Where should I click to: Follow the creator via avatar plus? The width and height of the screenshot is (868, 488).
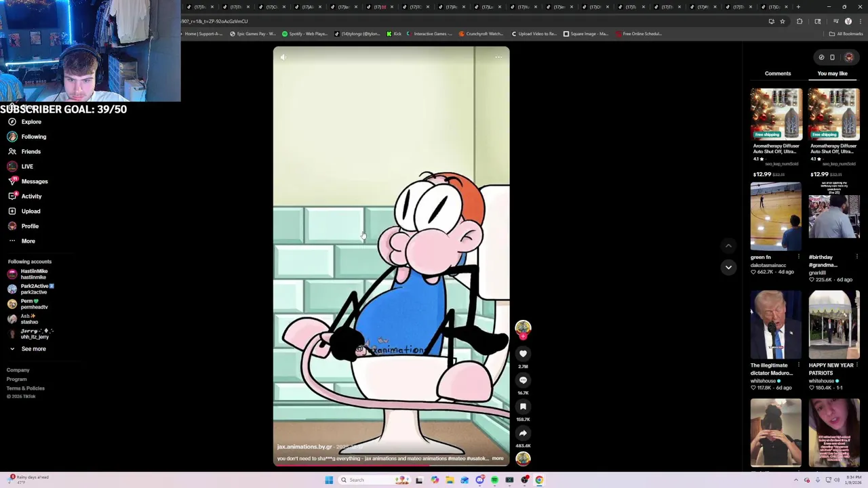(x=523, y=336)
